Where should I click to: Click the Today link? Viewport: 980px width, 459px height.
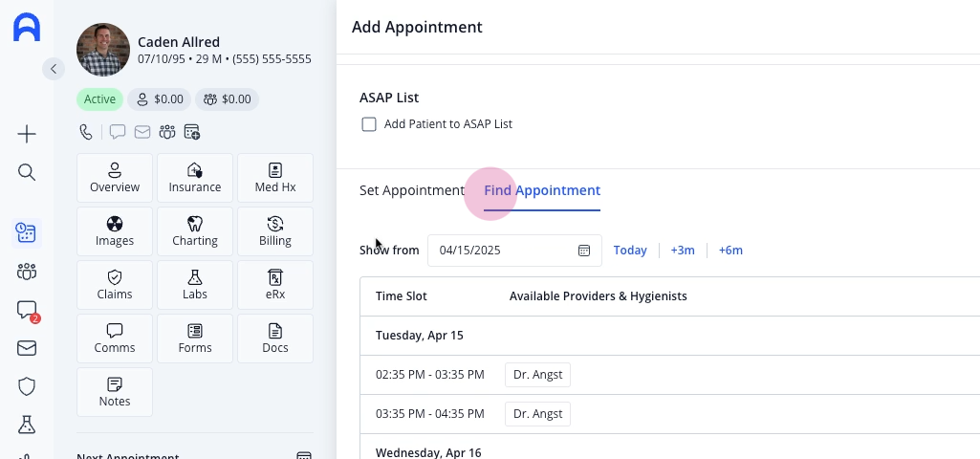click(x=630, y=251)
